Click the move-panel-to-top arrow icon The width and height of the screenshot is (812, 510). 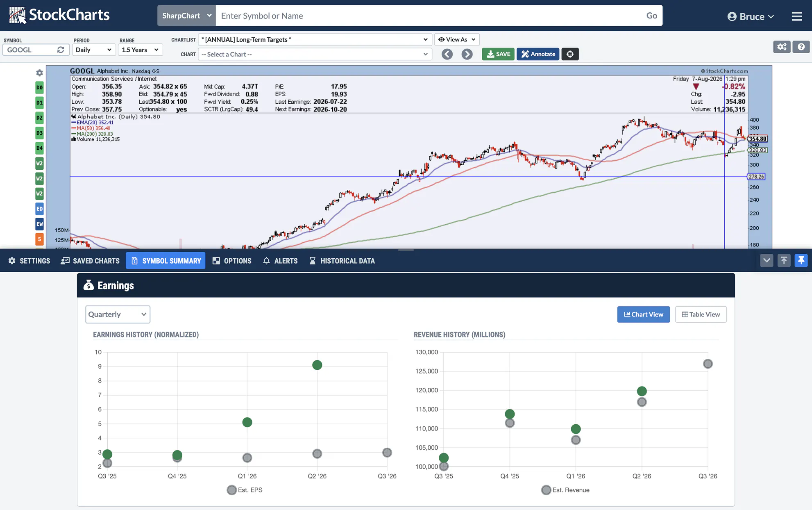pyautogui.click(x=784, y=260)
